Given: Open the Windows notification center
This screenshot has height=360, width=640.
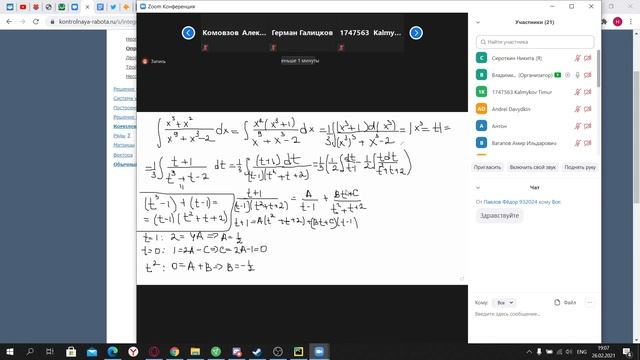Looking at the screenshot, I should tap(627, 351).
